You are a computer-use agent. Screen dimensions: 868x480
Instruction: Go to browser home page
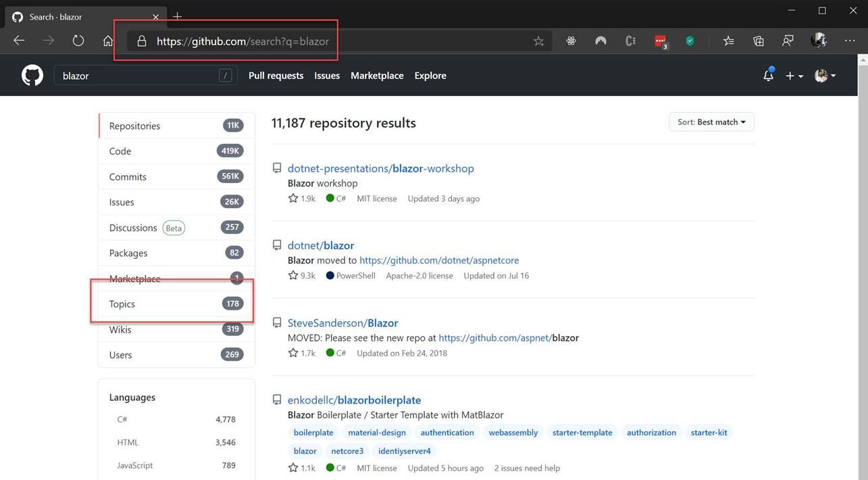108,41
